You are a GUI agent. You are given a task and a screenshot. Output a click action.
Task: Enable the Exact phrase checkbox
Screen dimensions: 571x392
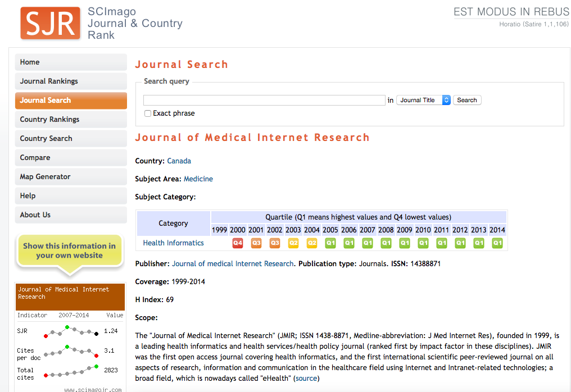pyautogui.click(x=148, y=113)
